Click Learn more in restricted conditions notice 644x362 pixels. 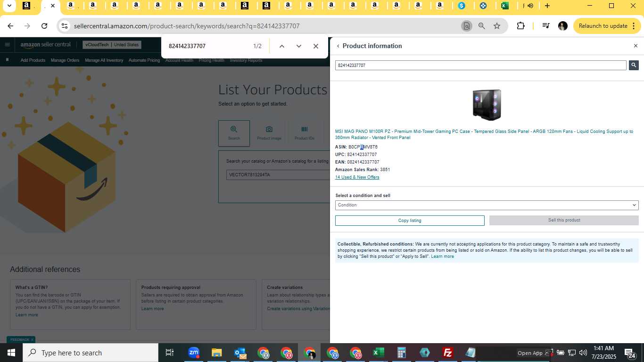pos(442,256)
